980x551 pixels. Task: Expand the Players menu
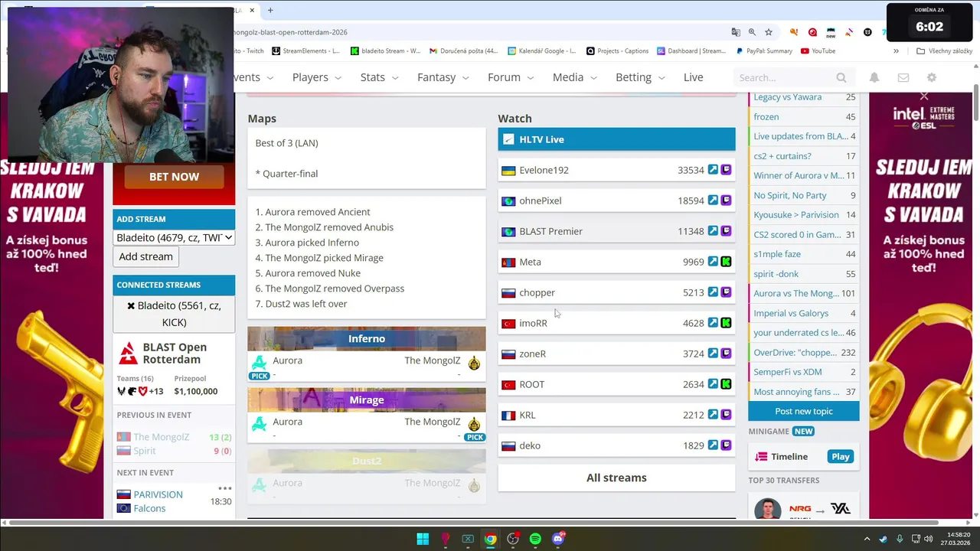point(316,77)
